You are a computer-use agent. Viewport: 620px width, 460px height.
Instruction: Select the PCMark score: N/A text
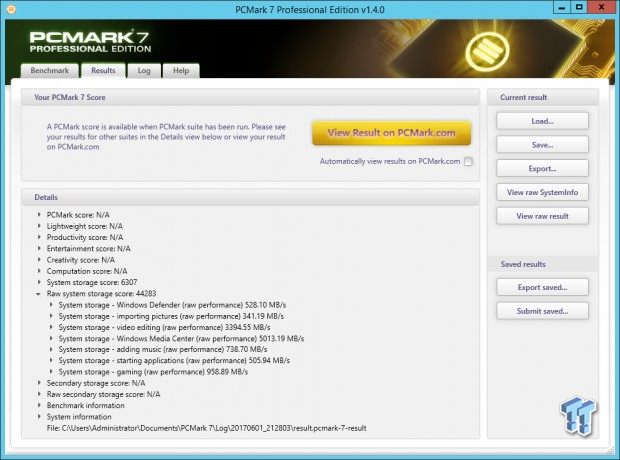pos(78,215)
